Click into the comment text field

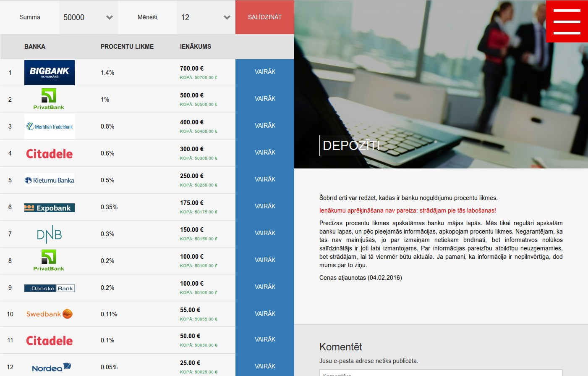click(x=441, y=373)
